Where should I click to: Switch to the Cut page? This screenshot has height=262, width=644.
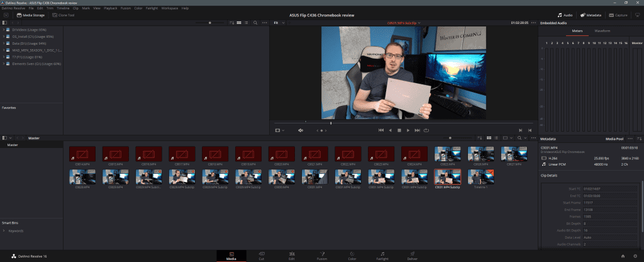[261, 256]
